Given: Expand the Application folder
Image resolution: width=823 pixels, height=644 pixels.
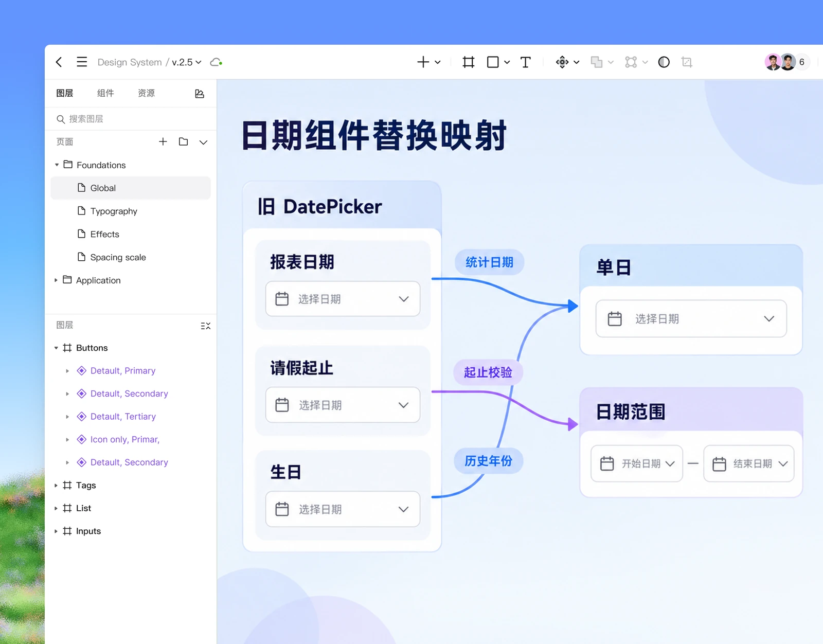Looking at the screenshot, I should (x=56, y=280).
